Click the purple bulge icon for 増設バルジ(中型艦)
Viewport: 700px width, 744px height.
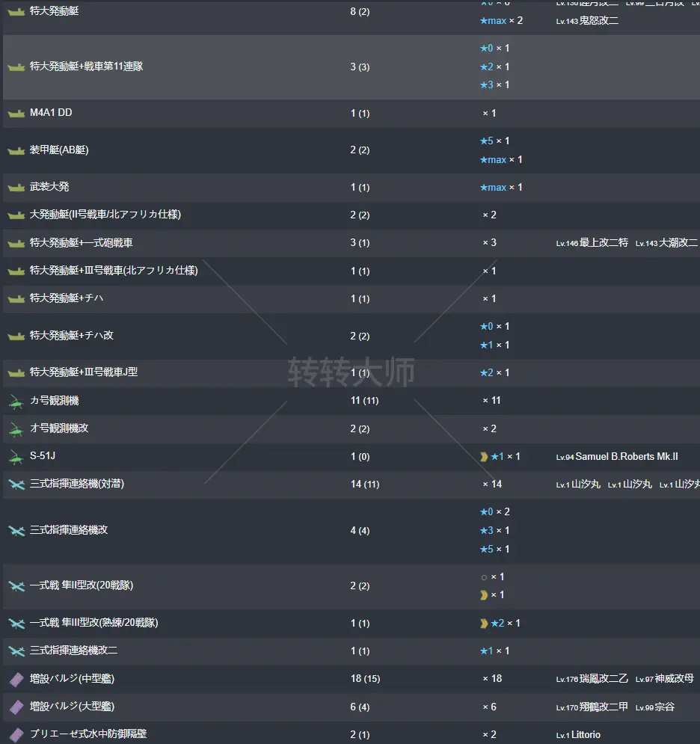click(16, 680)
